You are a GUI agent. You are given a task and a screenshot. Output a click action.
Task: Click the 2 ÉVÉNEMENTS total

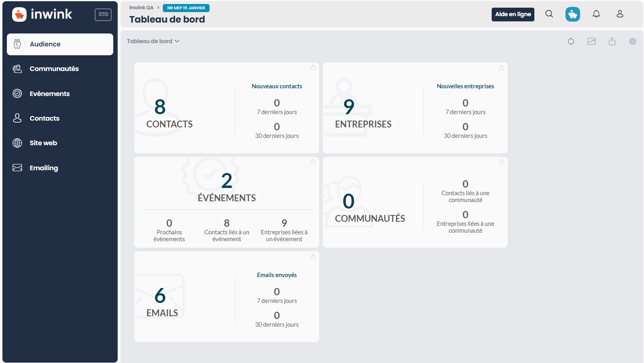click(x=227, y=187)
